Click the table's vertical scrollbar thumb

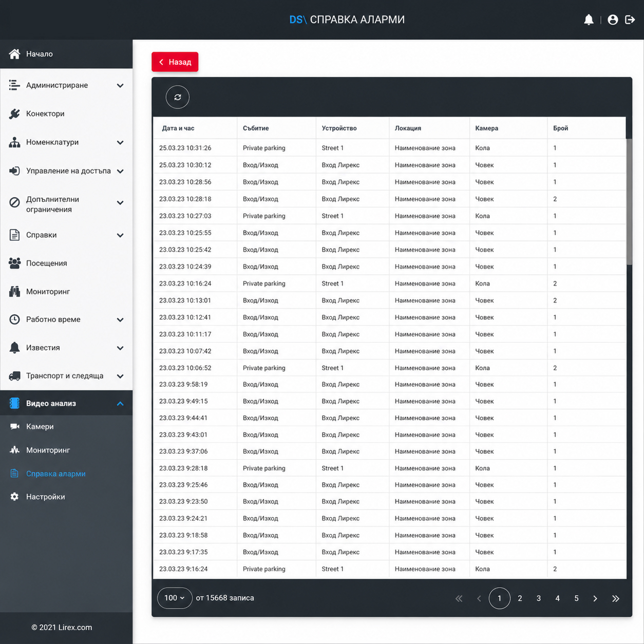click(x=629, y=202)
